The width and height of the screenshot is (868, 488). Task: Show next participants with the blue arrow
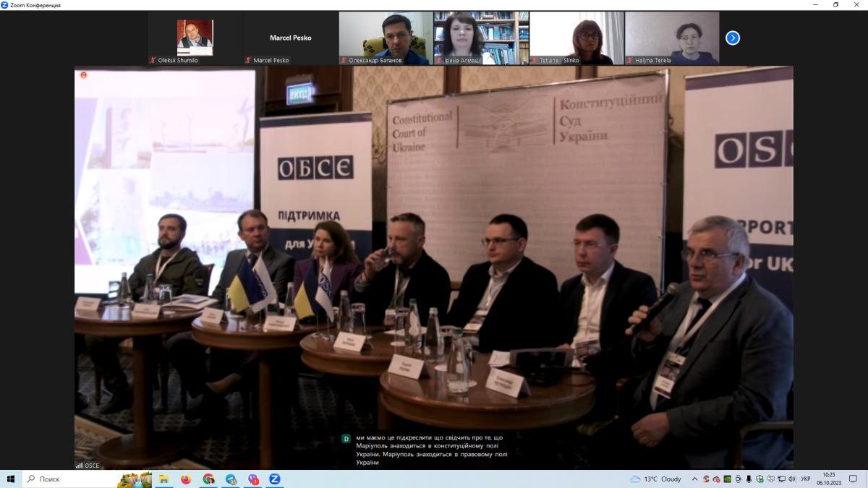[732, 38]
